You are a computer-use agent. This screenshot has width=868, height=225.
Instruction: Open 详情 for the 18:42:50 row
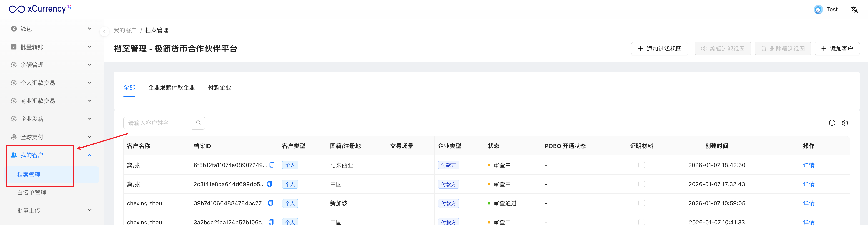[809, 165]
